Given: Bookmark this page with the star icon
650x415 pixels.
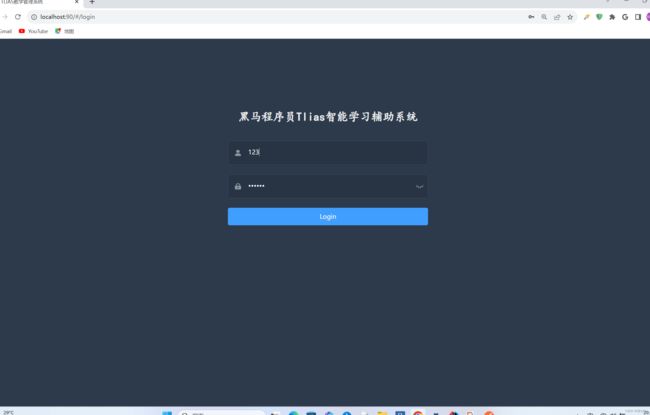Looking at the screenshot, I should click(x=570, y=17).
